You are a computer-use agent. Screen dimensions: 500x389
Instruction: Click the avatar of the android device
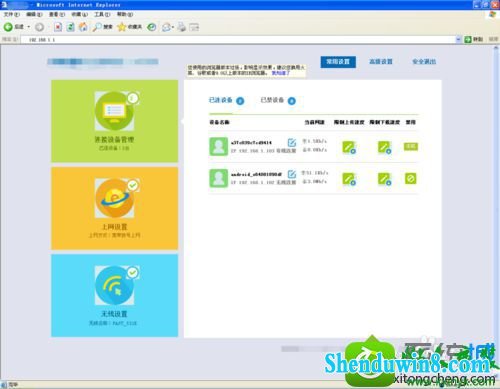point(219,178)
